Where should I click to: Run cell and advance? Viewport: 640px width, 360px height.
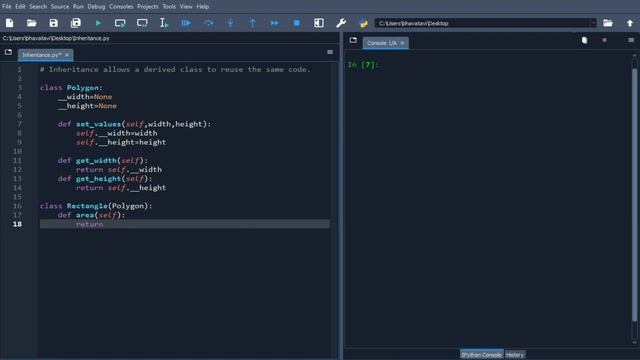click(142, 23)
